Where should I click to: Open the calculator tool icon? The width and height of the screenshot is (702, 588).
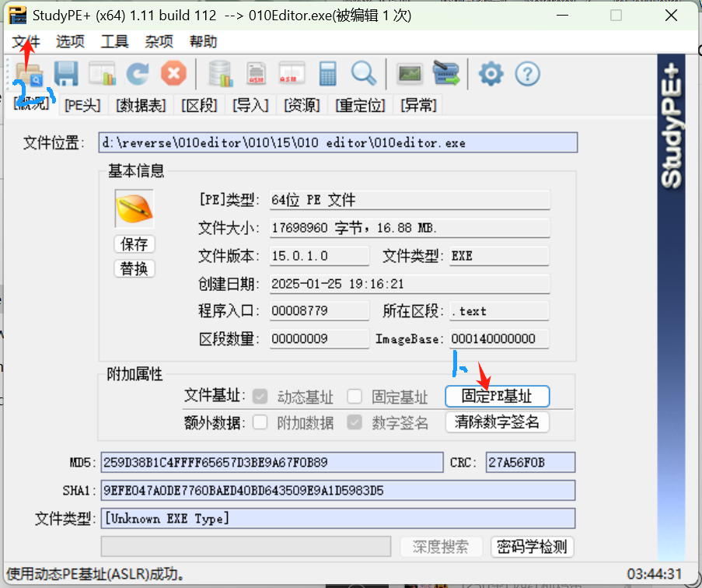click(327, 75)
